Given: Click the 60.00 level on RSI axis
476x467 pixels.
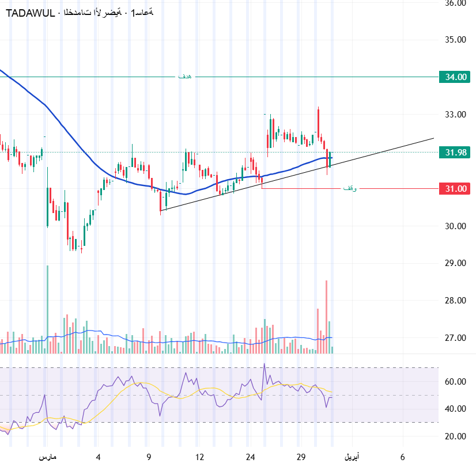Looking at the screenshot, I should pyautogui.click(x=455, y=381).
